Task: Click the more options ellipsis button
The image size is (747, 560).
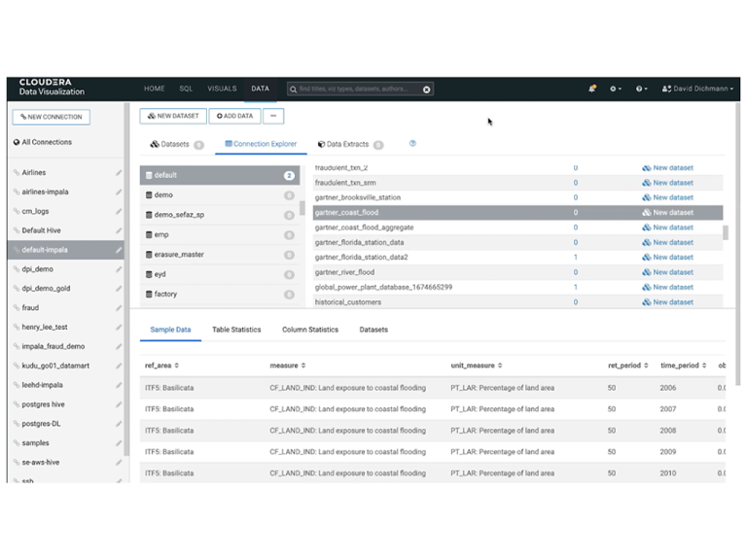Action: point(273,116)
